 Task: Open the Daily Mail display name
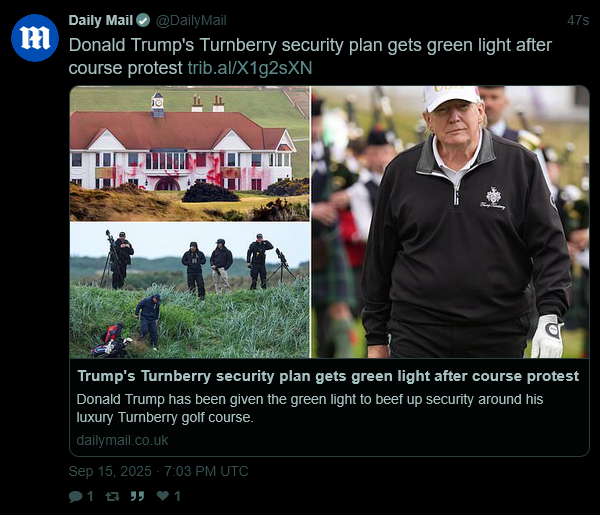[x=101, y=20]
